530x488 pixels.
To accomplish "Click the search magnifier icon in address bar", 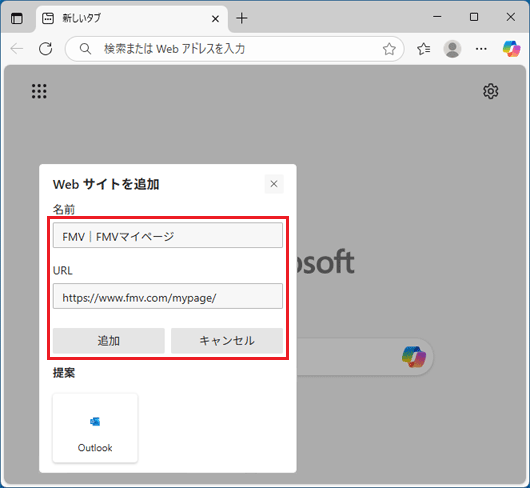I will click(85, 49).
